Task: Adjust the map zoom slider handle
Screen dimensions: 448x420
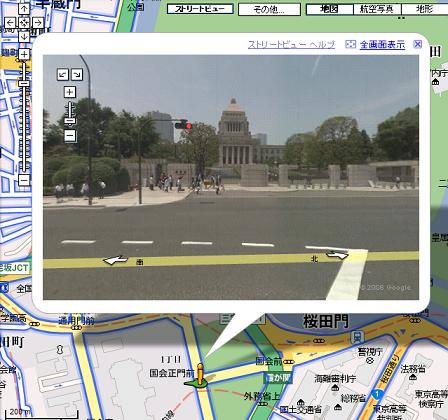Action: point(24,83)
